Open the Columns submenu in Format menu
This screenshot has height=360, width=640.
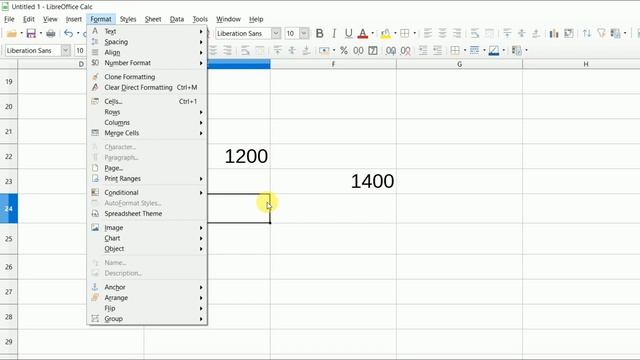[147, 122]
